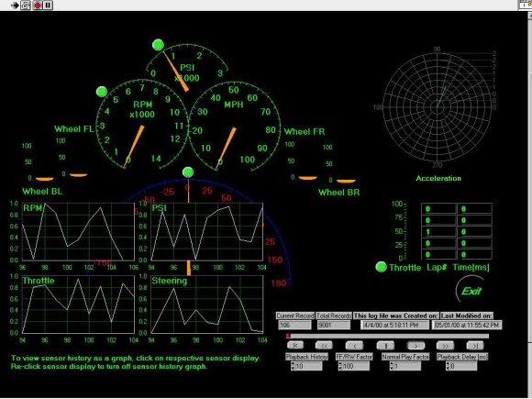Click the Normal Play Factor stepper arrows
The image size is (532, 399).
point(392,366)
